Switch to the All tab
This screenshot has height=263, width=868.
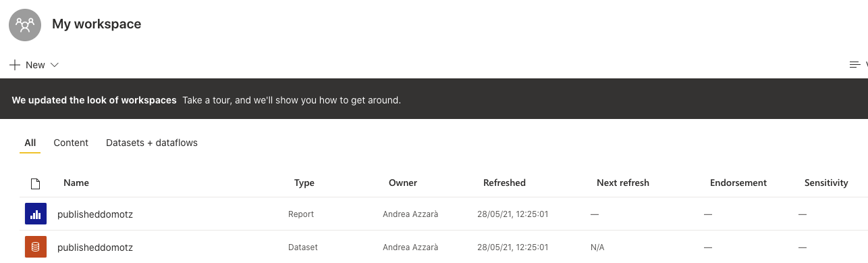[x=30, y=143]
